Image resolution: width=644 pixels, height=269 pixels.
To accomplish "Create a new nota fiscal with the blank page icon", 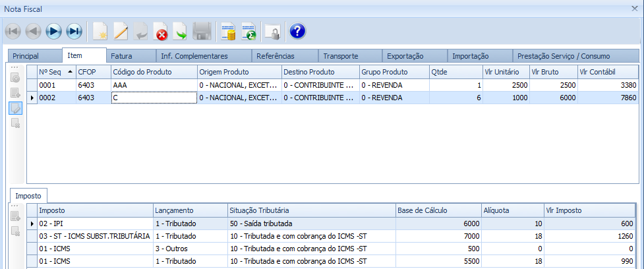I will point(100,30).
